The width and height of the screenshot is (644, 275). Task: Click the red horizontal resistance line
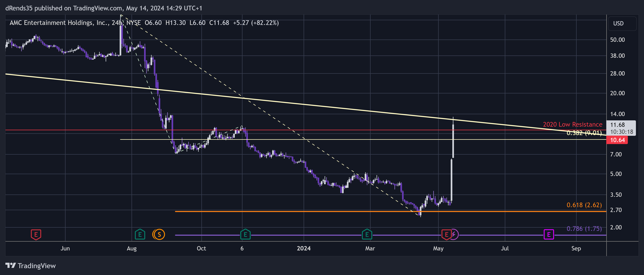point(306,130)
